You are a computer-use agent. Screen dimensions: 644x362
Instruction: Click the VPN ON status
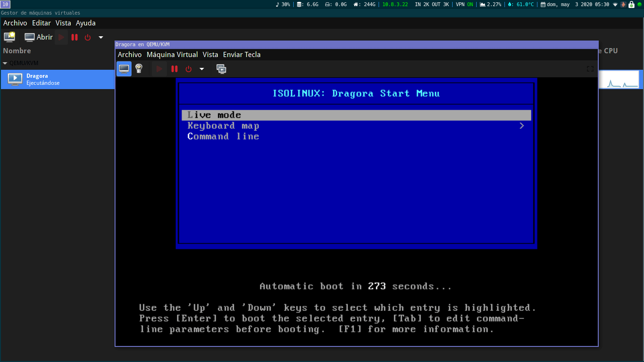point(464,4)
